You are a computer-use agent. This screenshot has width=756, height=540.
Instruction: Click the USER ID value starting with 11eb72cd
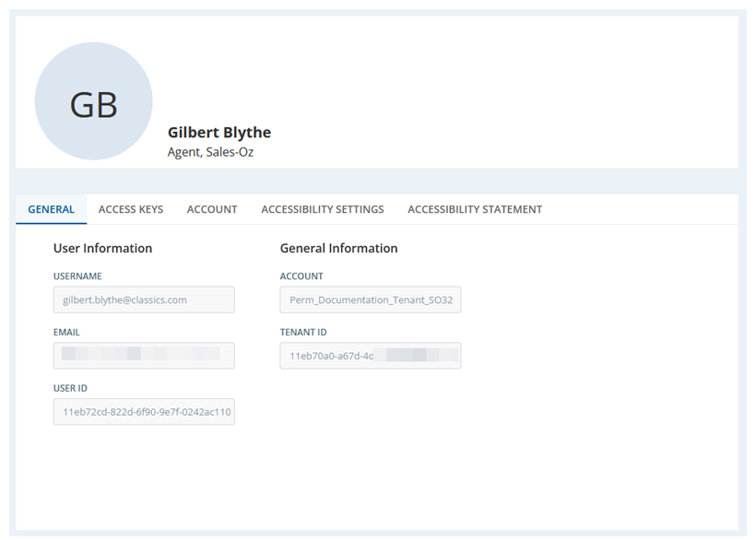coord(144,412)
